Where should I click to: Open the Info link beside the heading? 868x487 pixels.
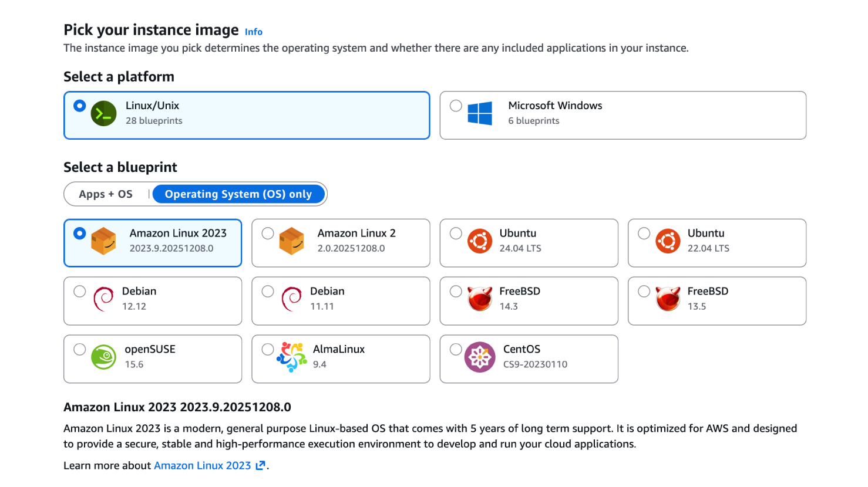pos(254,32)
